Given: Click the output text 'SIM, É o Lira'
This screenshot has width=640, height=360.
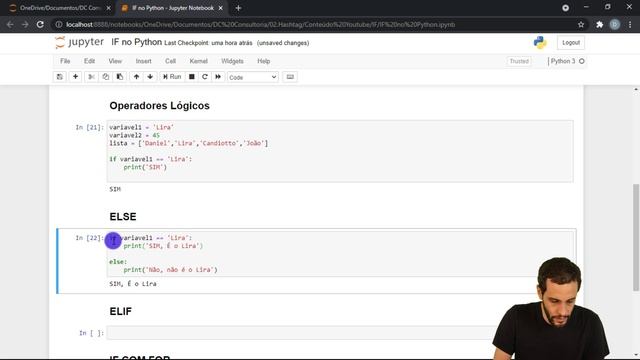Looking at the screenshot, I should click(133, 284).
